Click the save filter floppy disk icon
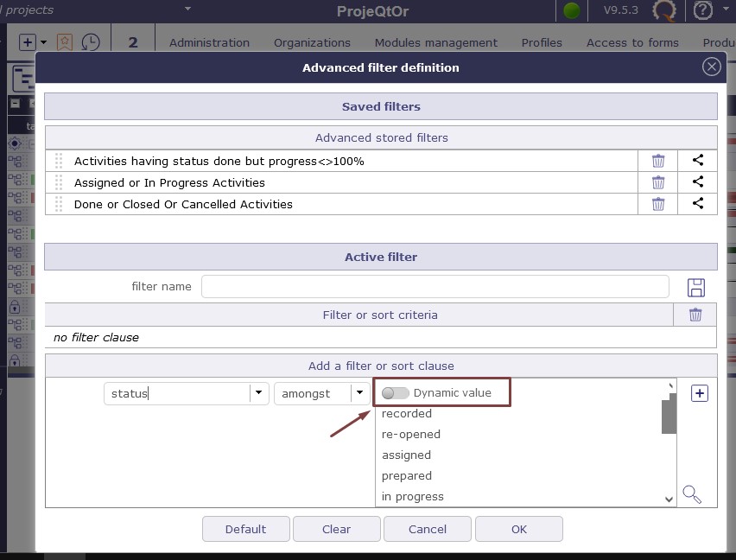 695,287
